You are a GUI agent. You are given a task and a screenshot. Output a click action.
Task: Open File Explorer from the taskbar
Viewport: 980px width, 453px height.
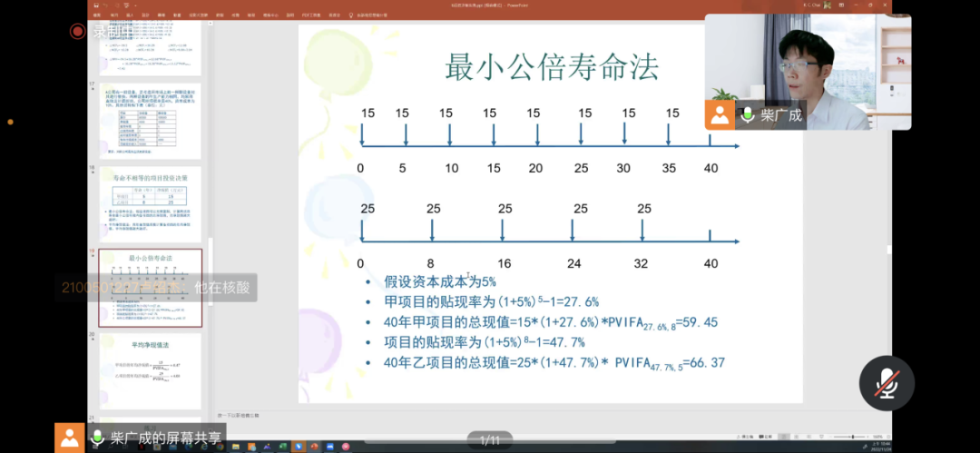click(x=236, y=447)
